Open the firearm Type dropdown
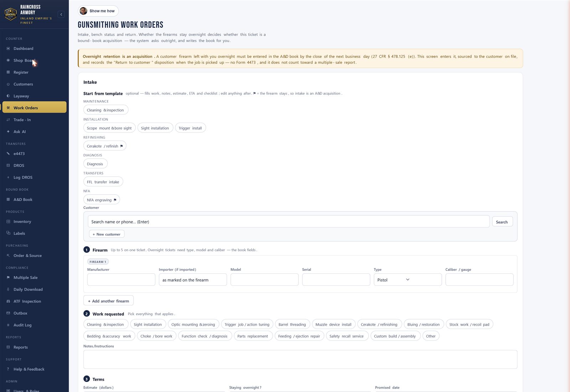The width and height of the screenshot is (570, 392). (408, 280)
